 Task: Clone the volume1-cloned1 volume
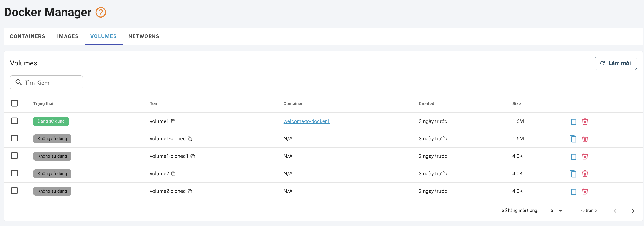coord(573,156)
